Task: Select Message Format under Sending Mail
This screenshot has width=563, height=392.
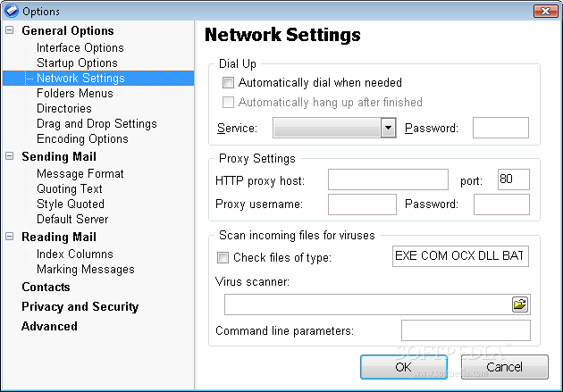Action: point(80,173)
